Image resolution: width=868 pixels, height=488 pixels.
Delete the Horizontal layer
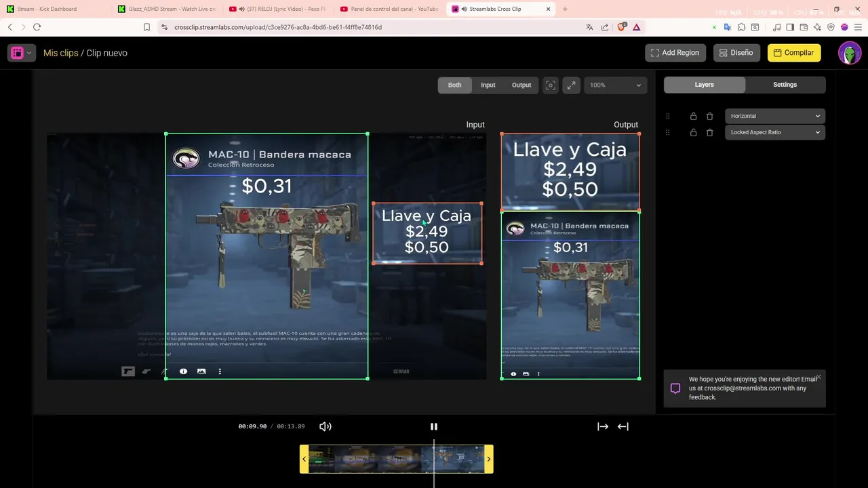pos(709,116)
